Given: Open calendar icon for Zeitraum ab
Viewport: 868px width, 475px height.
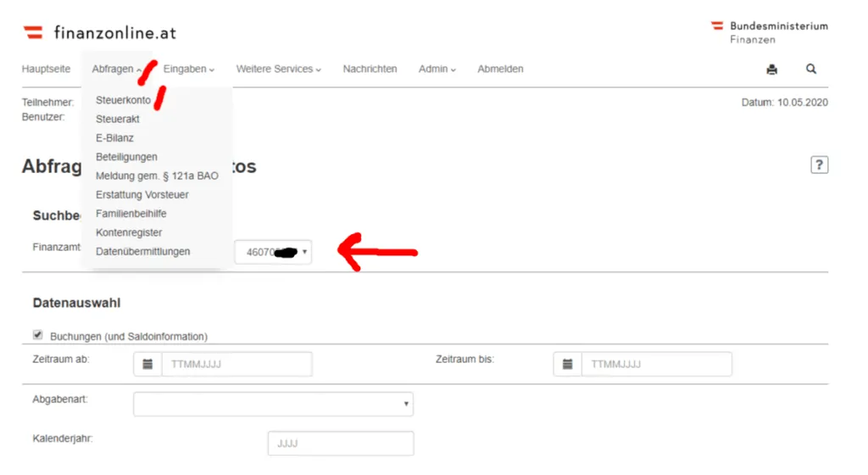Looking at the screenshot, I should pyautogui.click(x=147, y=364).
